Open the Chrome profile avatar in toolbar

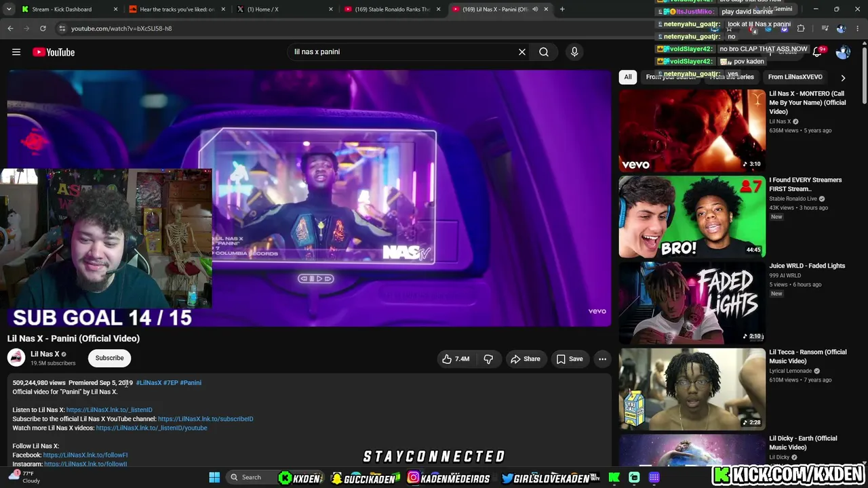(x=842, y=28)
